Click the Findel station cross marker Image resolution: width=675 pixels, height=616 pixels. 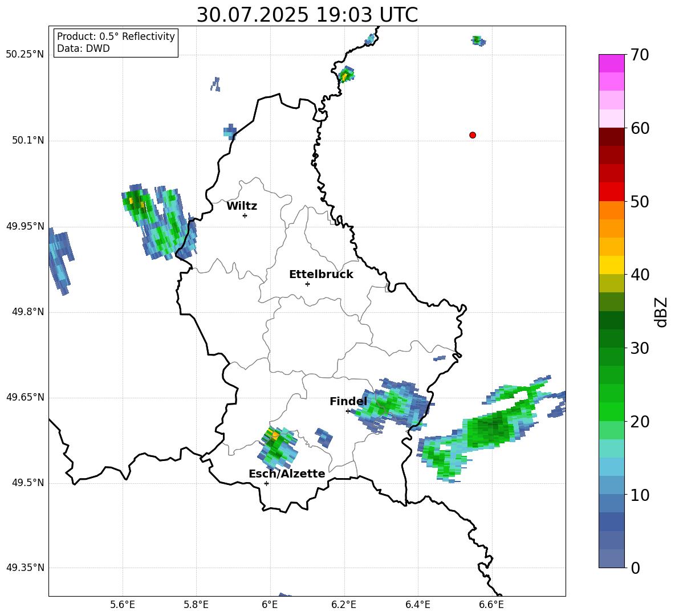[348, 411]
